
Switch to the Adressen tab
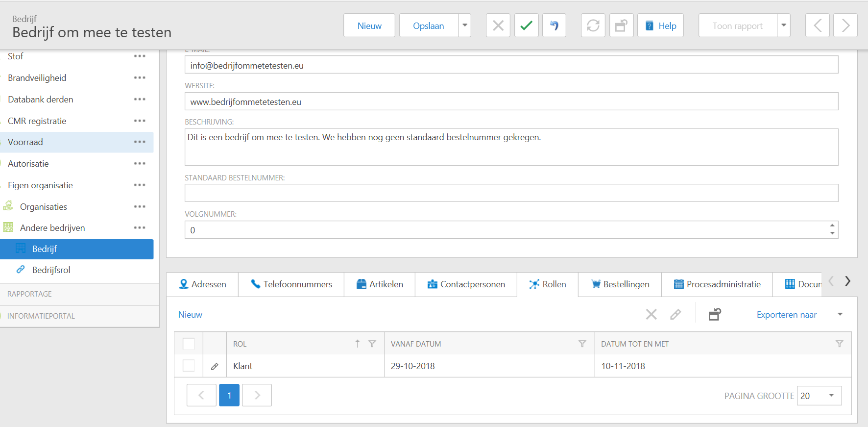click(x=203, y=284)
